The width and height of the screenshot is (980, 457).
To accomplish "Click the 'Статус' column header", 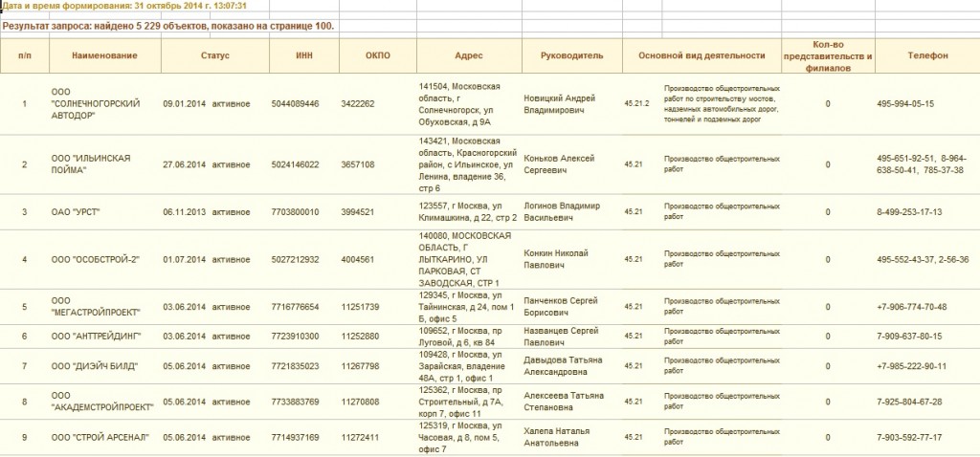I will point(214,56).
